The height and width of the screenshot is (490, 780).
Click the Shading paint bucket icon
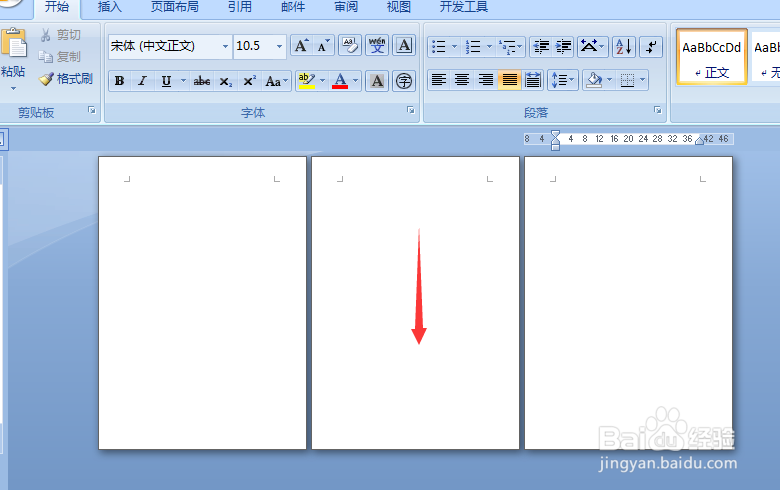[594, 80]
